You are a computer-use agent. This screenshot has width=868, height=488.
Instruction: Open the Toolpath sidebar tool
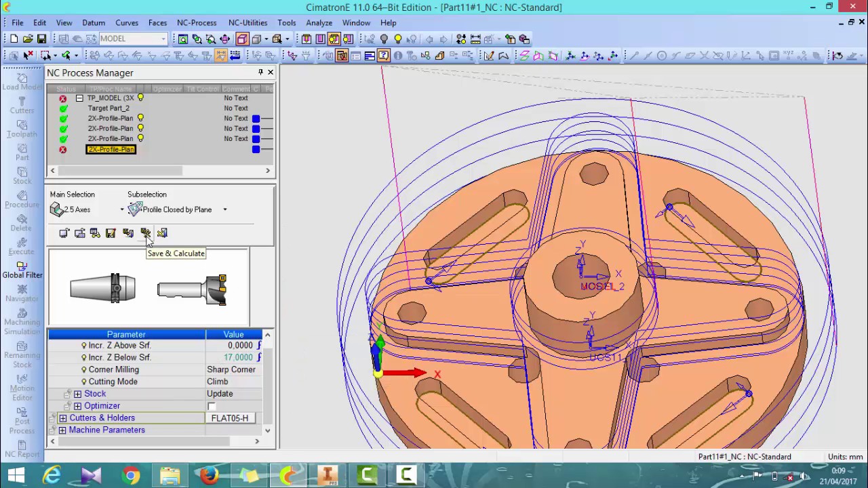pos(22,129)
